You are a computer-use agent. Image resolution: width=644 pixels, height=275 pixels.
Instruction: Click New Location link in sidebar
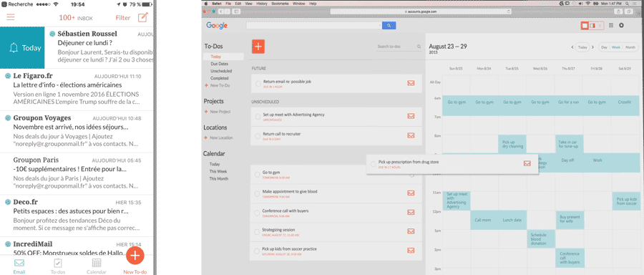tap(218, 138)
